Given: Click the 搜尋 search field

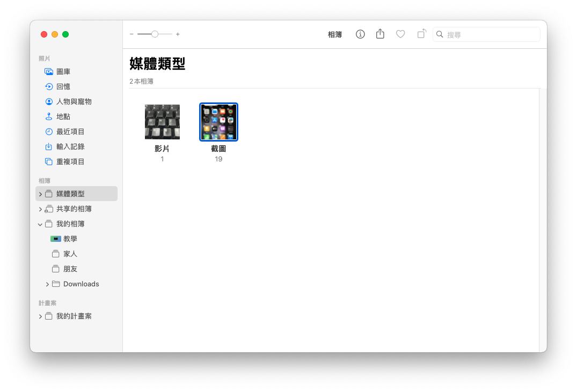Looking at the screenshot, I should pyautogui.click(x=486, y=34).
